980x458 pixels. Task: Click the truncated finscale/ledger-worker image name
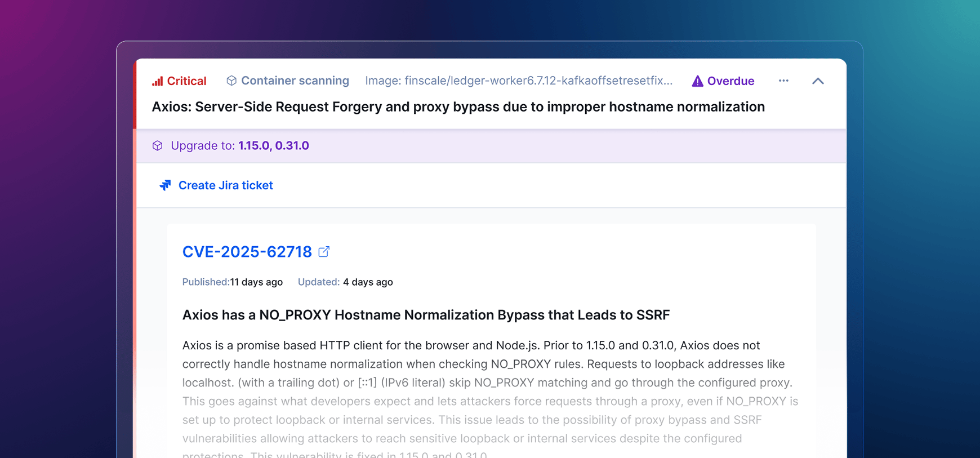pyautogui.click(x=518, y=81)
